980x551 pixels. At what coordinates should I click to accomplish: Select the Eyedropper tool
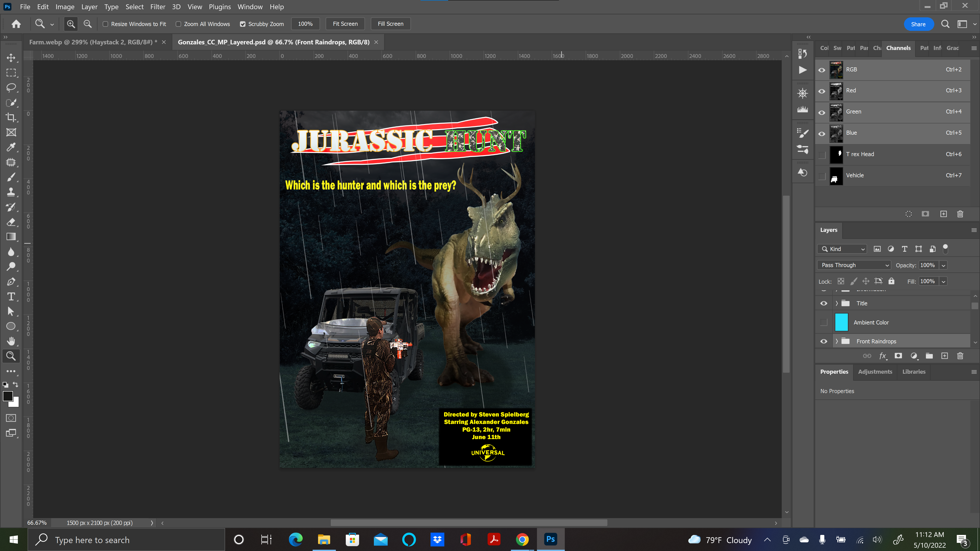(11, 147)
